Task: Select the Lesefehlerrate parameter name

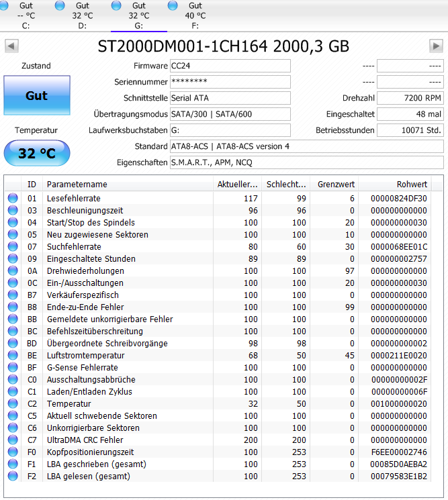Action: coord(74,199)
